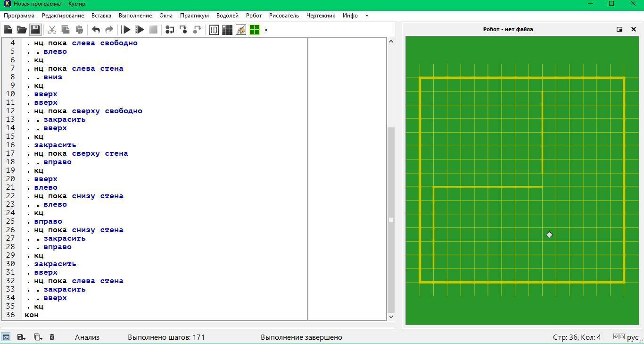This screenshot has height=344, width=644.
Task: Open the Практикум menu
Action: [x=194, y=16]
